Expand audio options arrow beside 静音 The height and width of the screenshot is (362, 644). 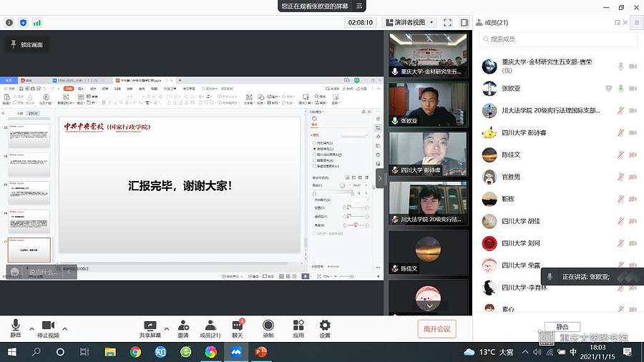point(31,329)
